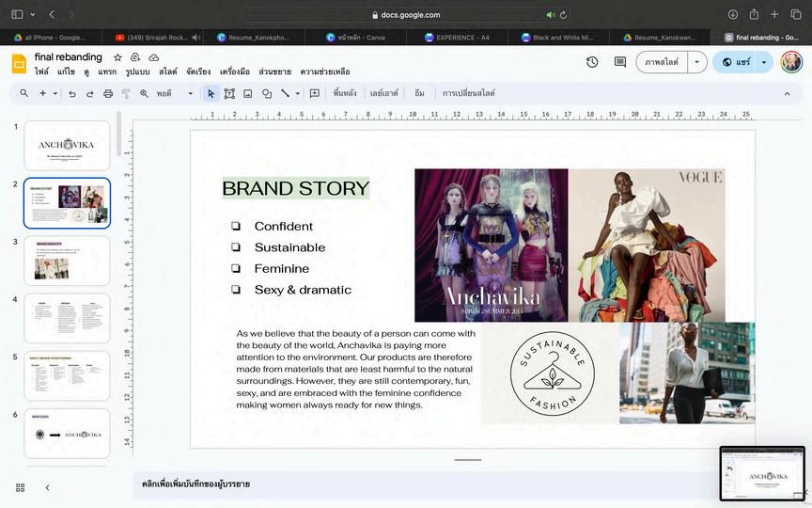Start slideshow with ภาพสไลด์ button
Image resolution: width=812 pixels, height=508 pixels.
click(662, 62)
